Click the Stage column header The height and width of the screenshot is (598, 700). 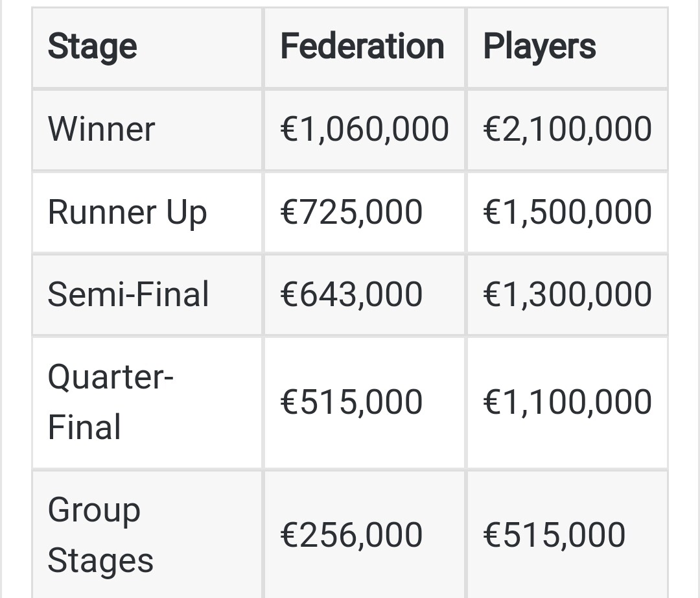(x=92, y=47)
